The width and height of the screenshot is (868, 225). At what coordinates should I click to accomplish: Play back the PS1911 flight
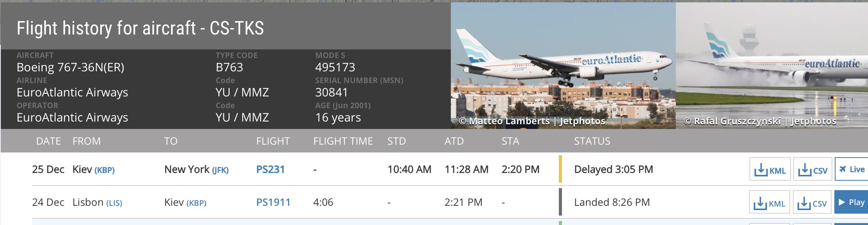[x=852, y=202]
